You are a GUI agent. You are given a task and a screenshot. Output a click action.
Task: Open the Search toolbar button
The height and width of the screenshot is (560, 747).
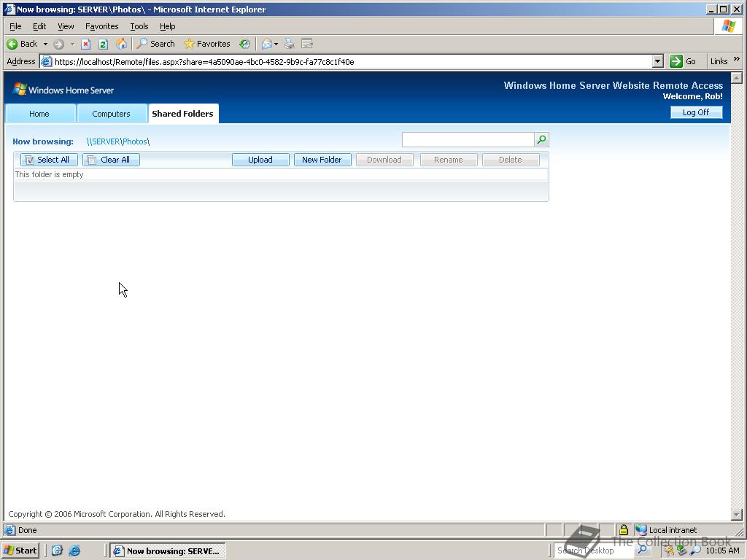pyautogui.click(x=156, y=44)
